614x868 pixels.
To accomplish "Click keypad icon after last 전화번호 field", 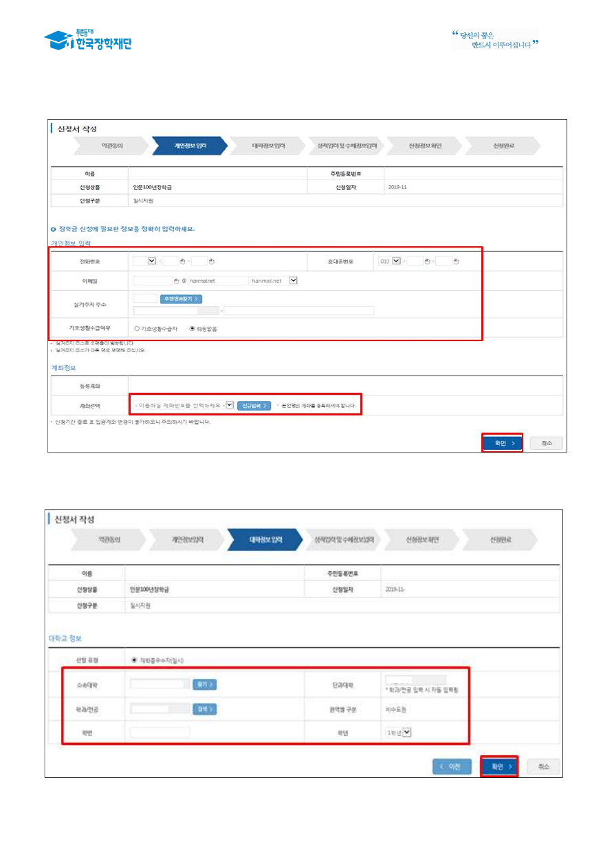I will [211, 261].
